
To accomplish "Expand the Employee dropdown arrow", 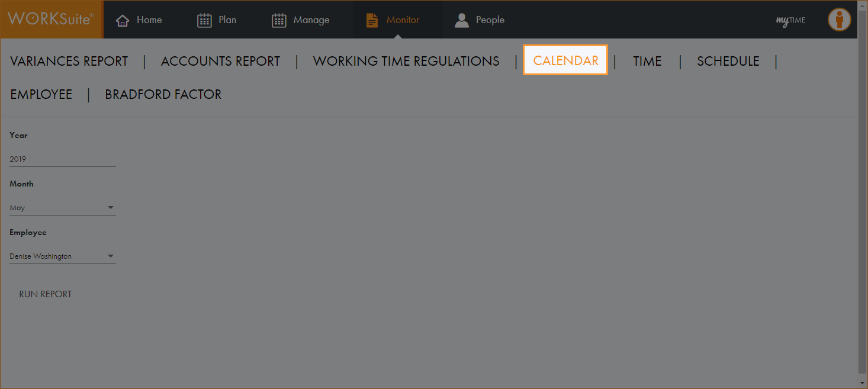I will (x=111, y=256).
